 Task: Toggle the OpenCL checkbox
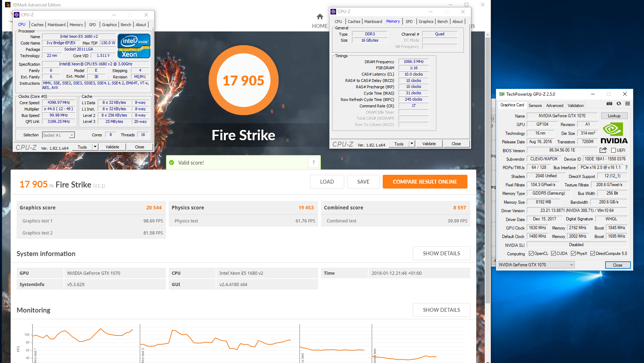coord(531,254)
